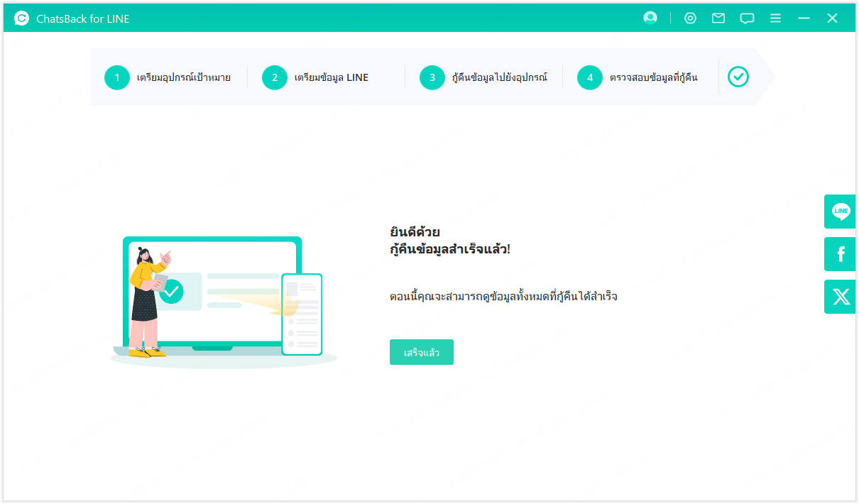Open the hamburger menu in title bar
Screen dimensions: 859x504
tap(776, 18)
